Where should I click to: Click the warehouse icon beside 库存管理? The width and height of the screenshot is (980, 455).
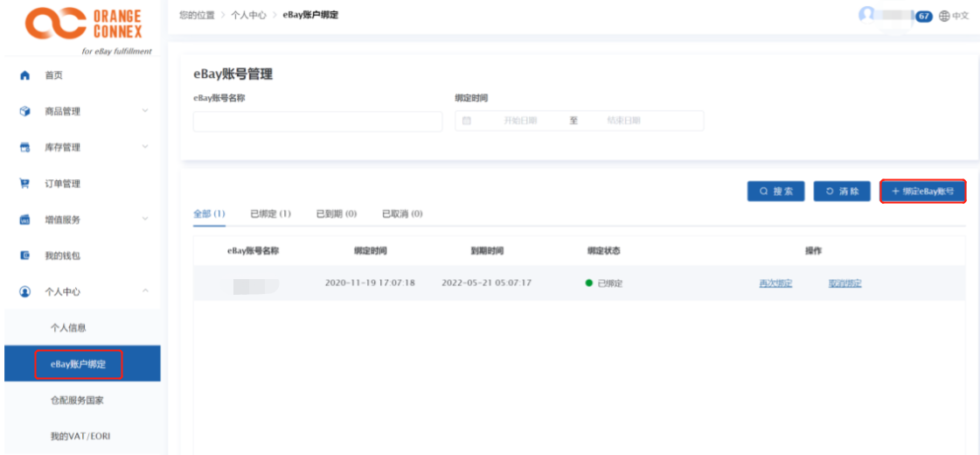tap(25, 148)
